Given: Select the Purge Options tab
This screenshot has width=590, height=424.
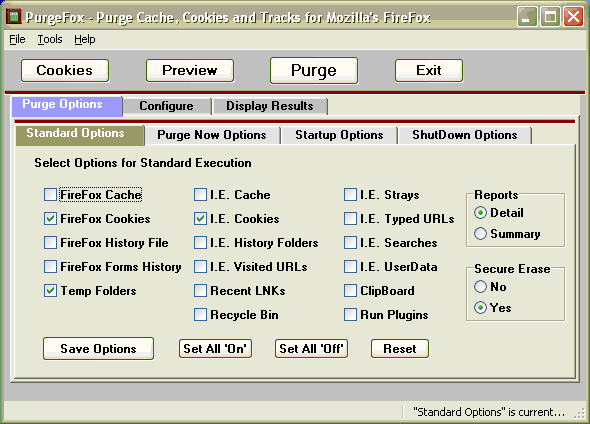Looking at the screenshot, I should tap(67, 106).
